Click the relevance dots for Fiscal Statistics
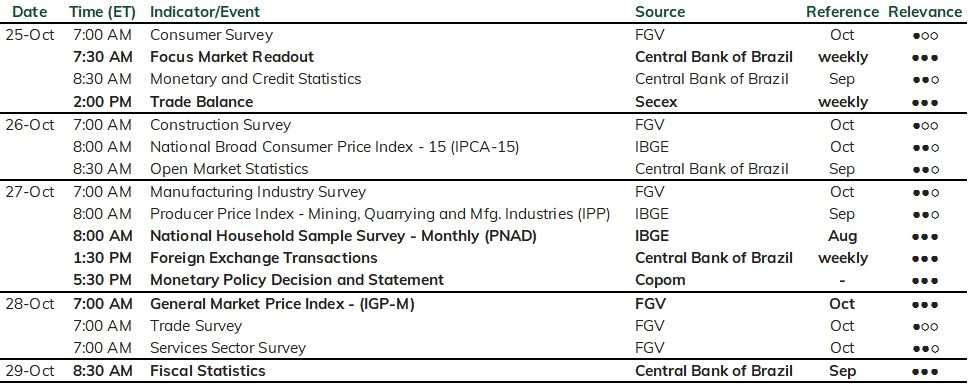The image size is (968, 384). [925, 372]
